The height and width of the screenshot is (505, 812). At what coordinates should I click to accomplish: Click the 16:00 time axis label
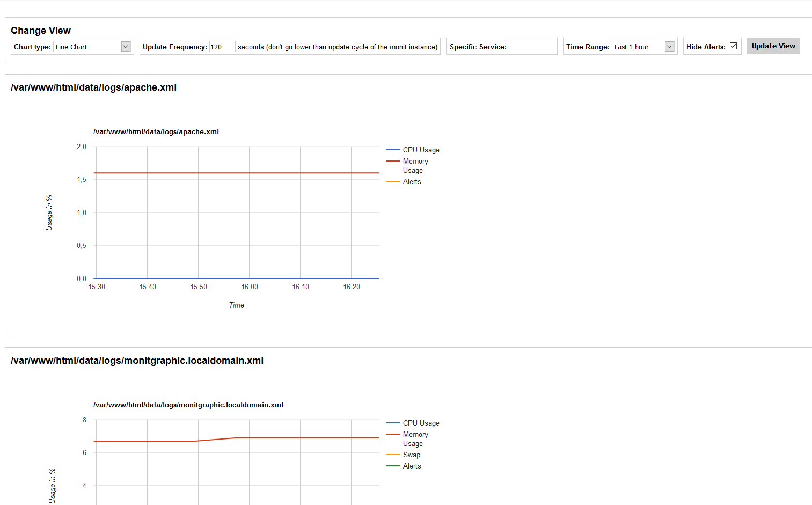click(x=250, y=287)
